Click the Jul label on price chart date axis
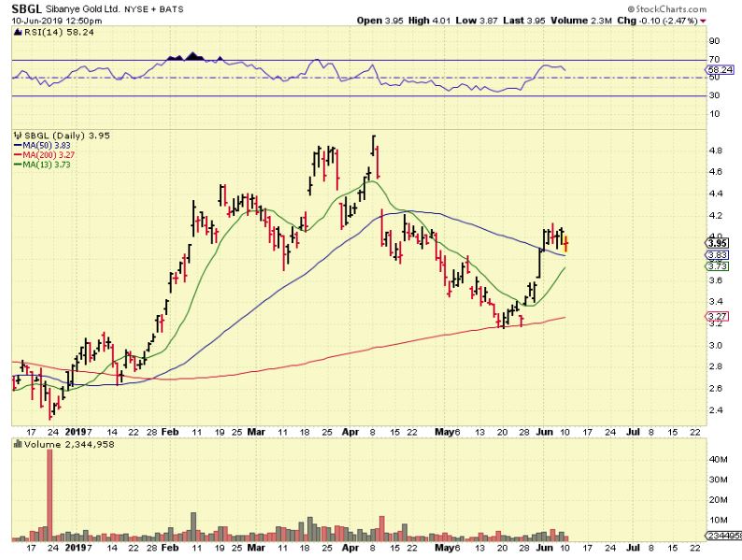This screenshot has width=742, height=560. (633, 432)
